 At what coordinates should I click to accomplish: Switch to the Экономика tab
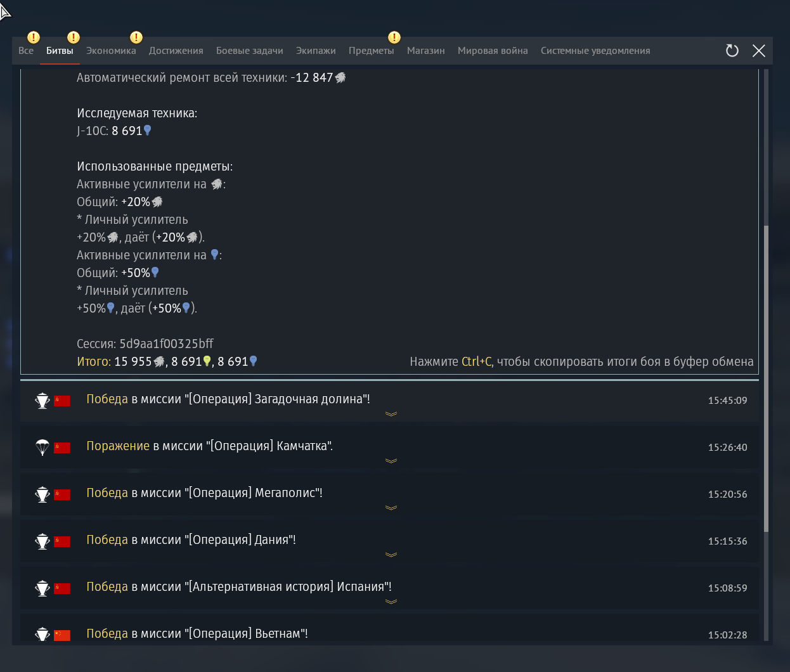111,51
